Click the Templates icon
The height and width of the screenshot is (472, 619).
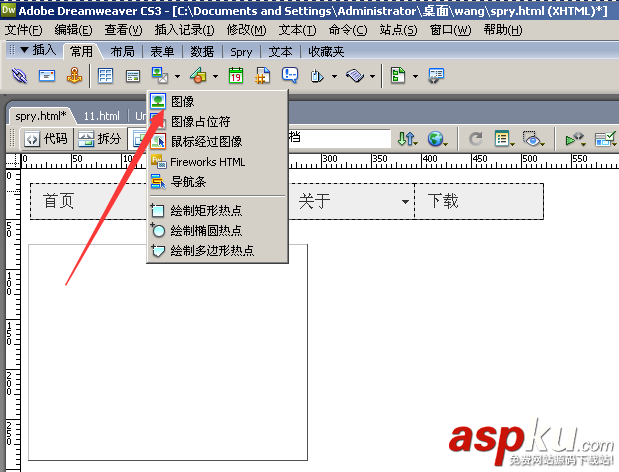(398, 75)
